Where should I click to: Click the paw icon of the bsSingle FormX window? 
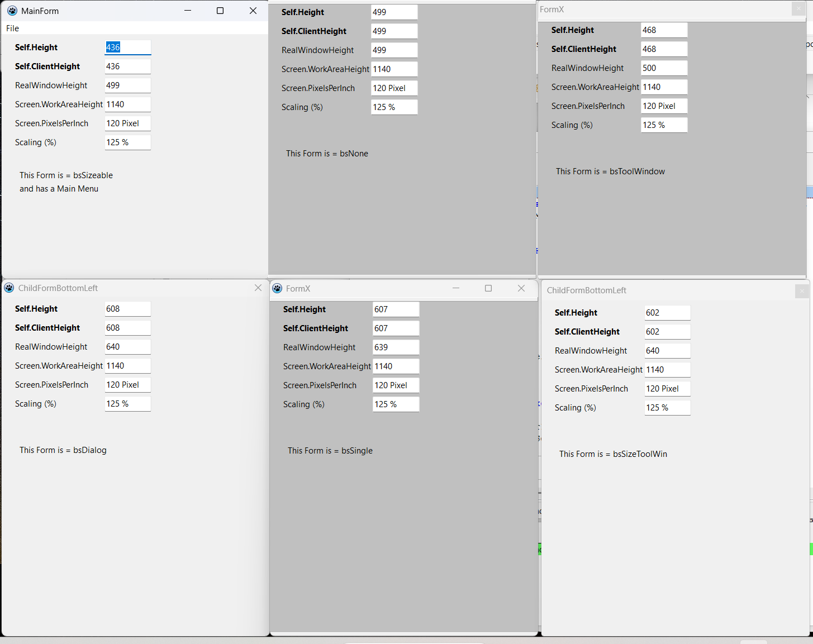(x=277, y=289)
